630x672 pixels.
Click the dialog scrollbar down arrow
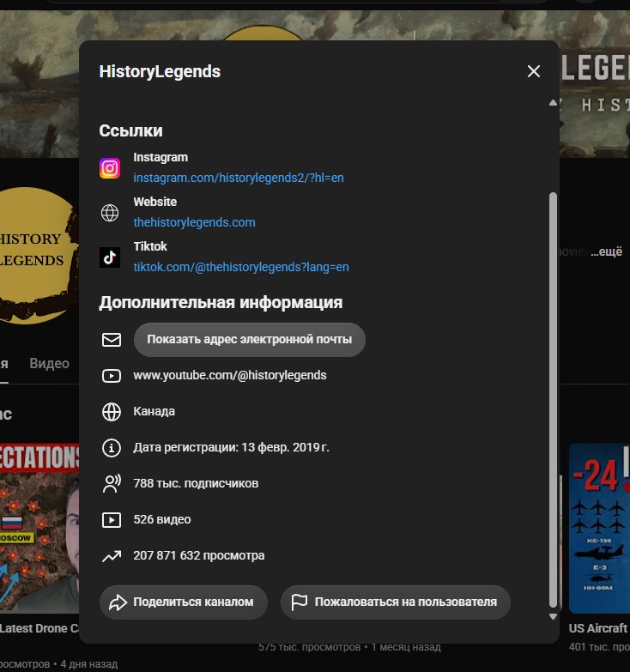click(553, 617)
